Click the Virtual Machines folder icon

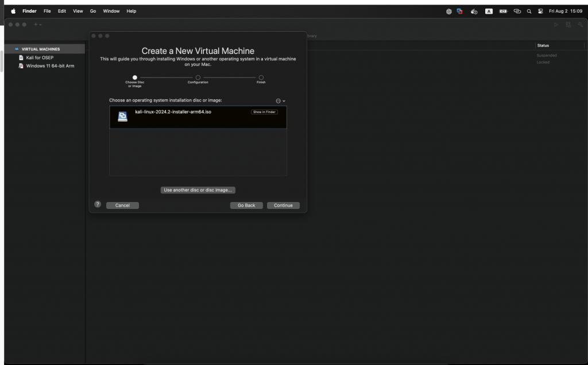click(x=17, y=49)
